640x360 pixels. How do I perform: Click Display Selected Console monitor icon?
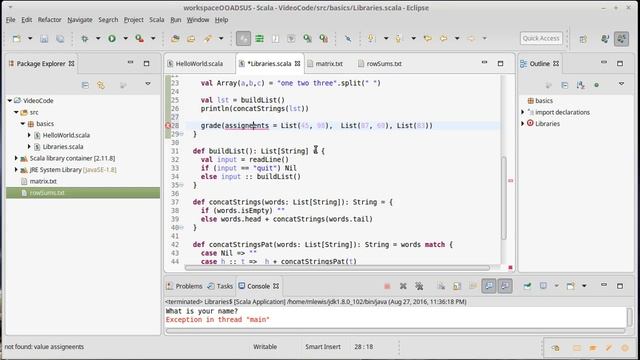pos(543,286)
